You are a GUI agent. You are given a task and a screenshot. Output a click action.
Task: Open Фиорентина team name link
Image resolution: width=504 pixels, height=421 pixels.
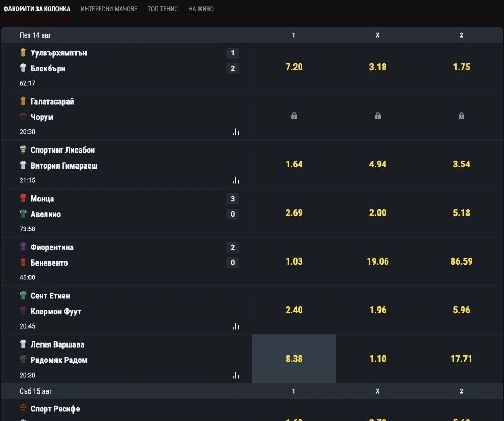(52, 247)
